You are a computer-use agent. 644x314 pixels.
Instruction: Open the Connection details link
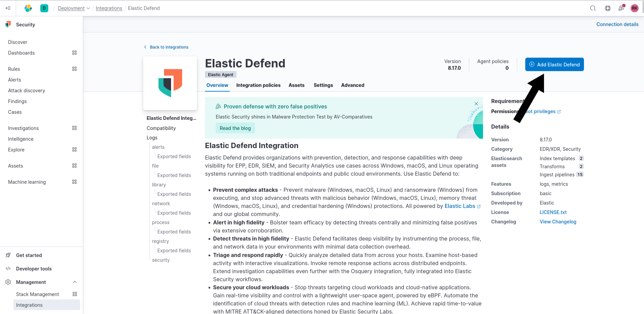pos(618,24)
